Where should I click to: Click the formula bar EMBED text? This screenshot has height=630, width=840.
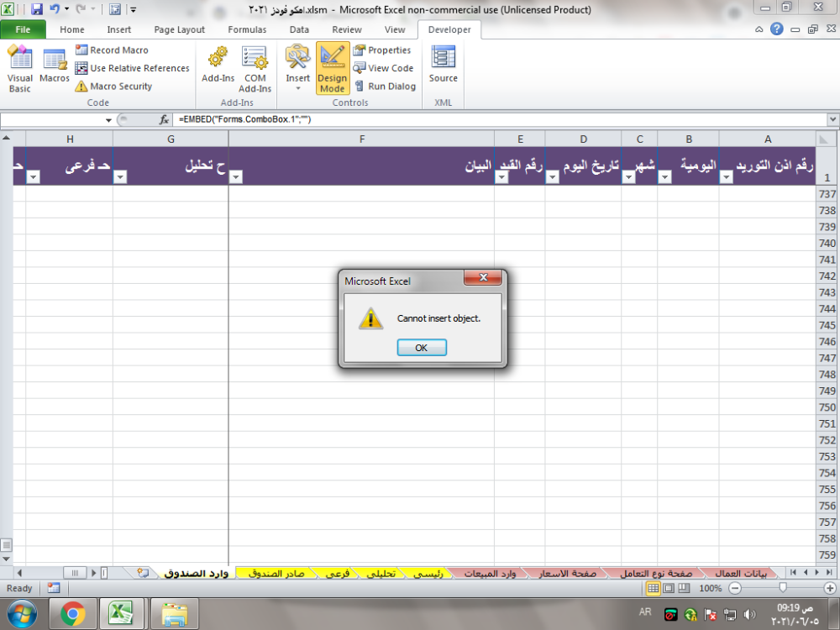click(244, 119)
